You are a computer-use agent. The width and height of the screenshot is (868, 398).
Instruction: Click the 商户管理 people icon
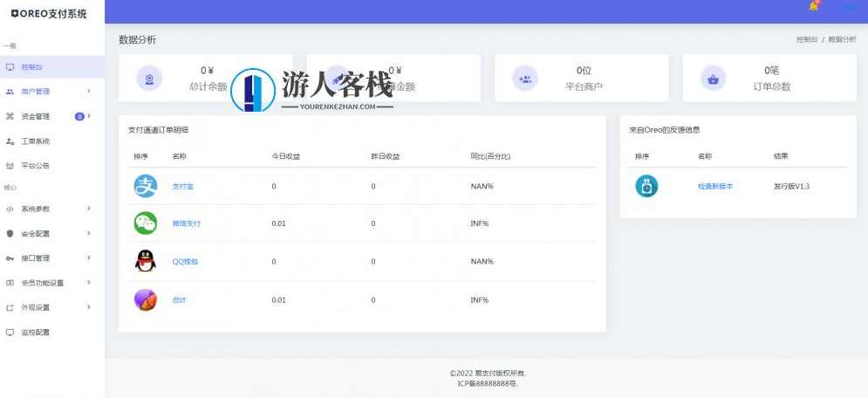click(x=10, y=92)
